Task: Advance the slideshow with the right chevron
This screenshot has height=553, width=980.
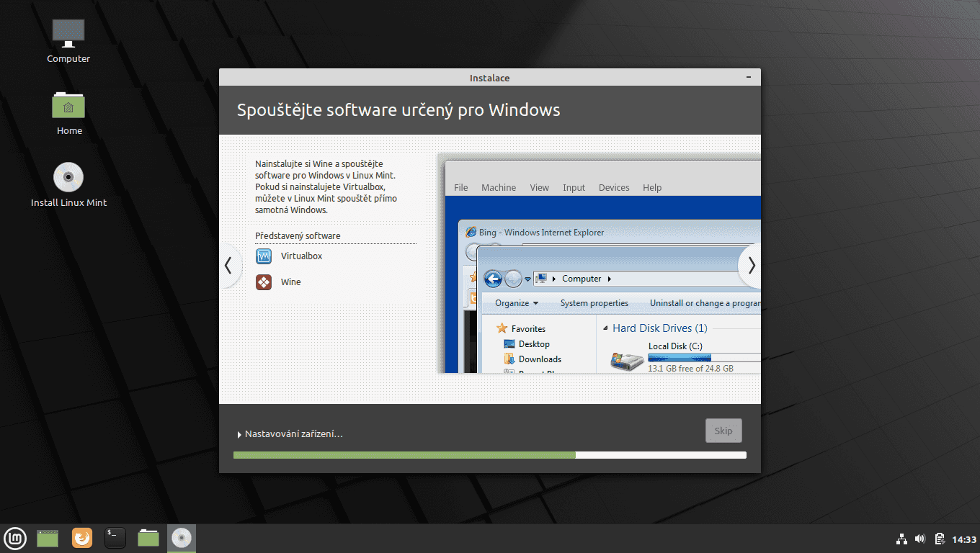Action: (x=750, y=266)
